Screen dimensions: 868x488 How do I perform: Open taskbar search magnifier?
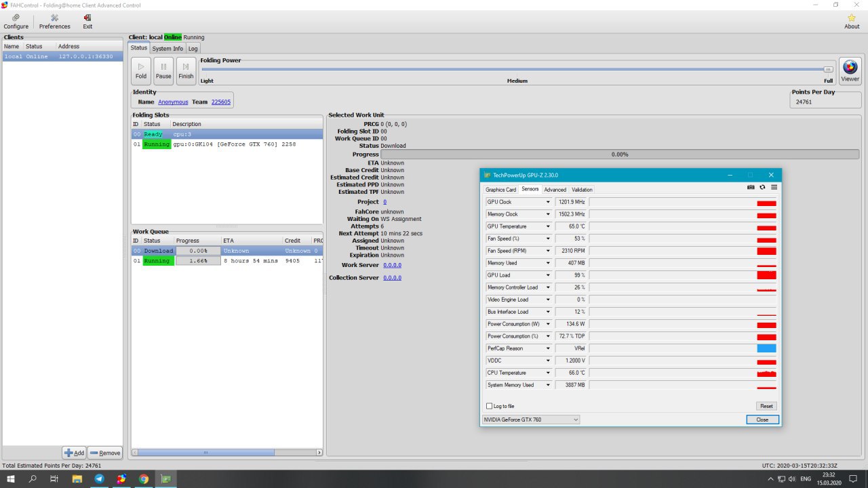(x=33, y=479)
